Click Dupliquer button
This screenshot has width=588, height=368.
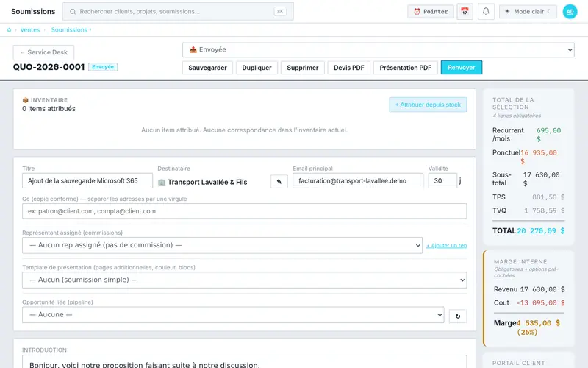tap(257, 68)
